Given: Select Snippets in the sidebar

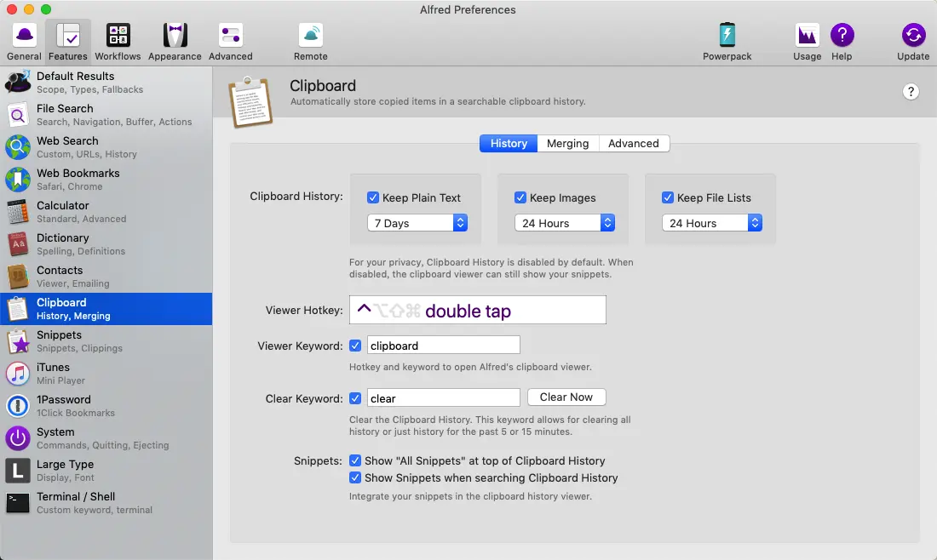Looking at the screenshot, I should [106, 341].
